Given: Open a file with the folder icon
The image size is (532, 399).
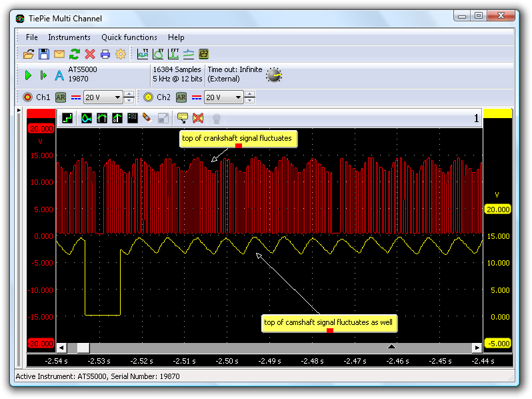Looking at the screenshot, I should point(29,54).
